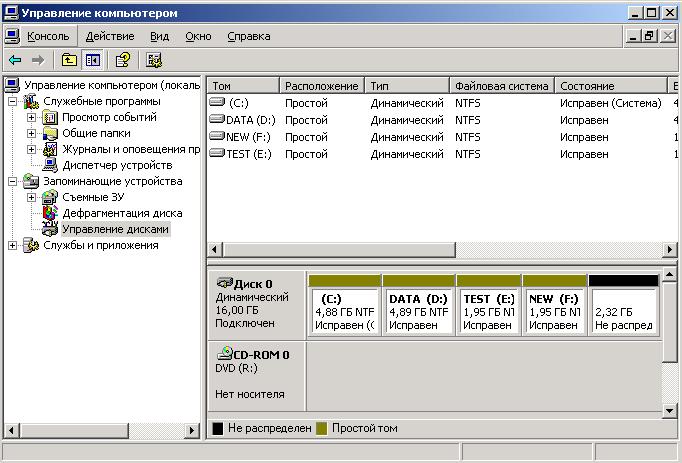Click the olive Простой том legend swatch
This screenshot has width=682, height=463.
pyautogui.click(x=321, y=429)
